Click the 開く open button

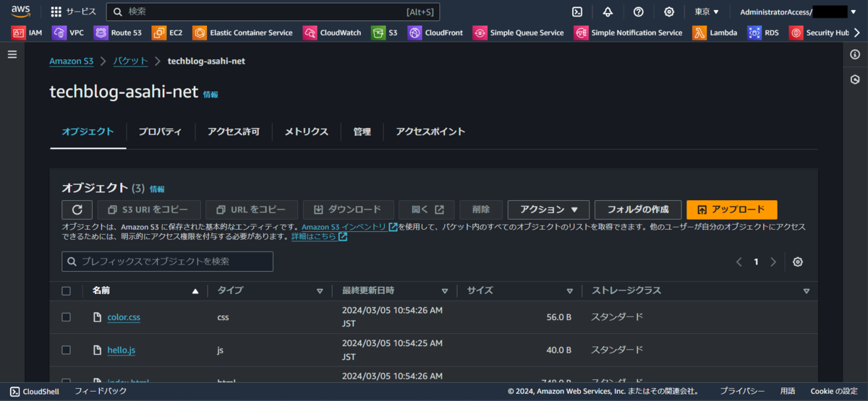click(427, 210)
